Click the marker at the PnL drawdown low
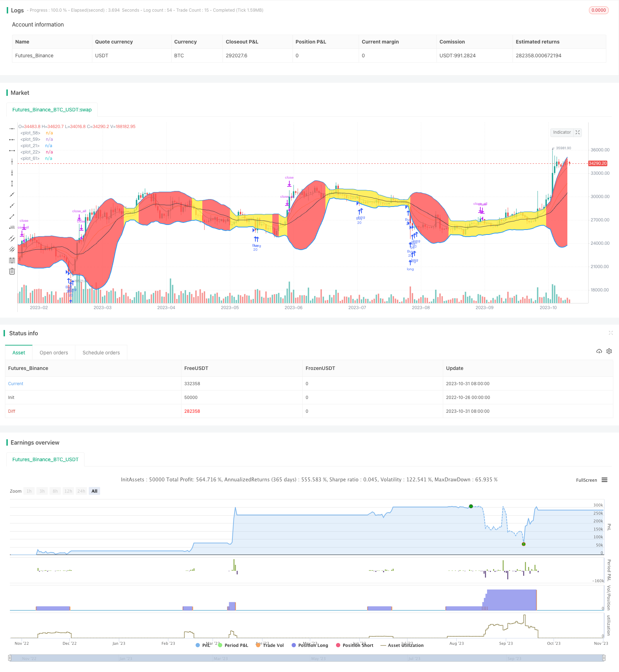 click(x=523, y=544)
